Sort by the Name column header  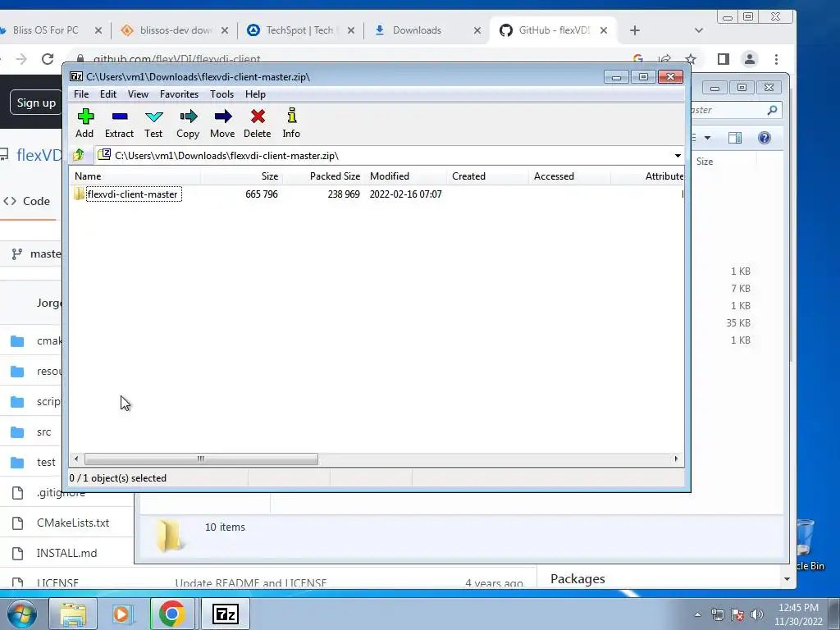135,176
